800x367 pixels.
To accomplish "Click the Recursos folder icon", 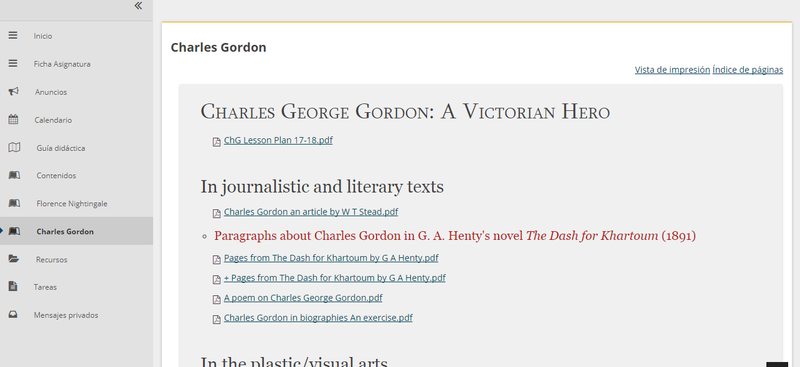I will (x=14, y=259).
